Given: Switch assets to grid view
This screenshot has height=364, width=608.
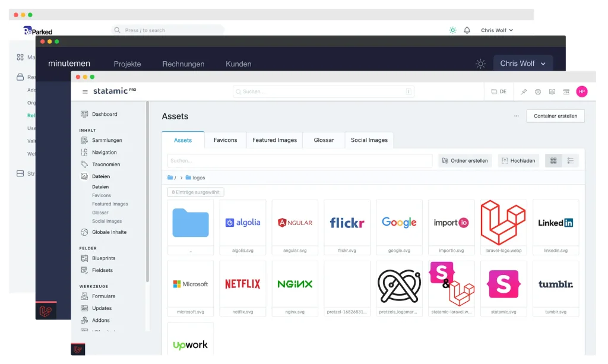Looking at the screenshot, I should pyautogui.click(x=553, y=161).
